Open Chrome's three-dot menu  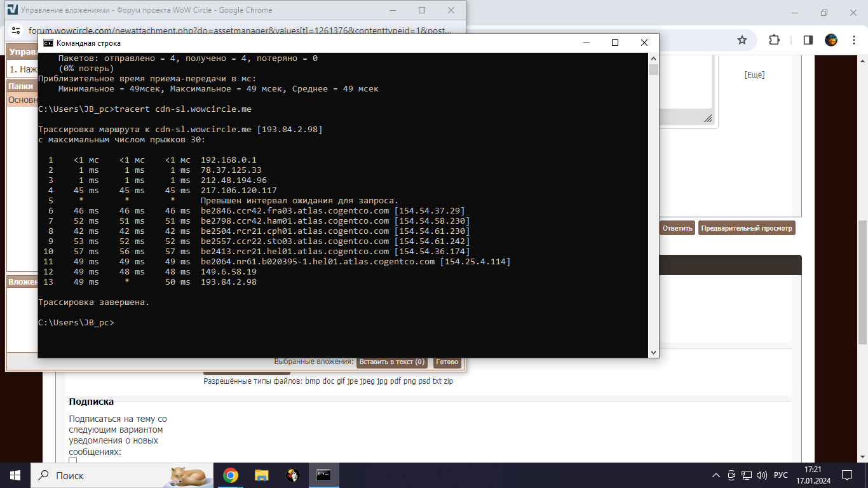click(854, 40)
